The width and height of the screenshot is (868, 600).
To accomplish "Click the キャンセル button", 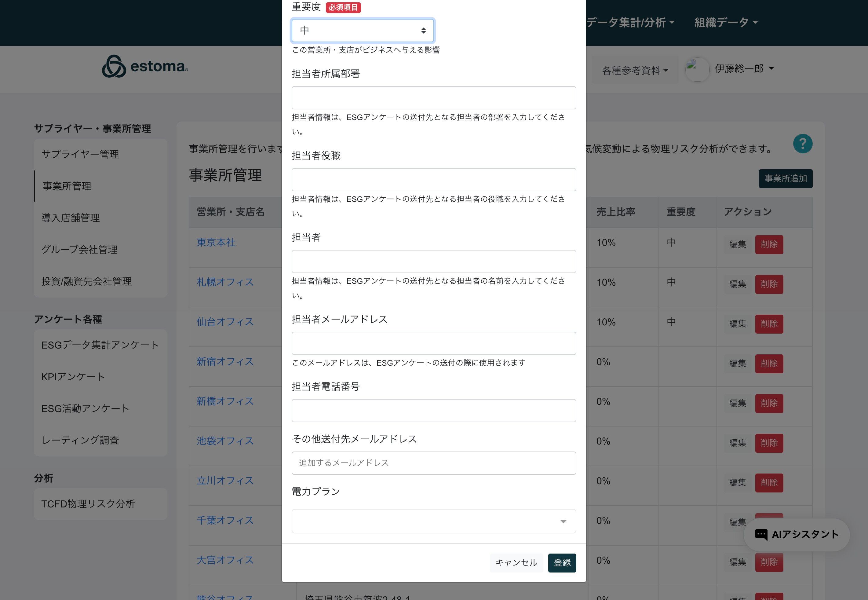I will pyautogui.click(x=516, y=562).
